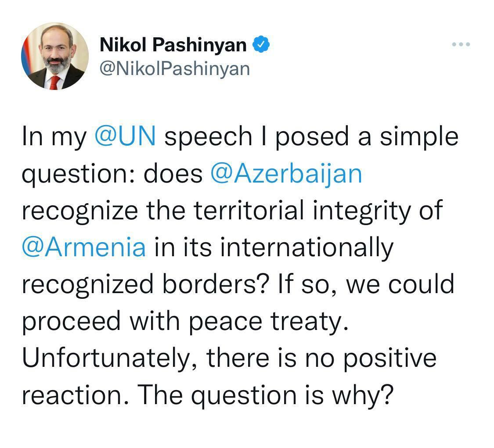
Task: Click the phrase "simple question" start word "simple"
Action: (419, 137)
